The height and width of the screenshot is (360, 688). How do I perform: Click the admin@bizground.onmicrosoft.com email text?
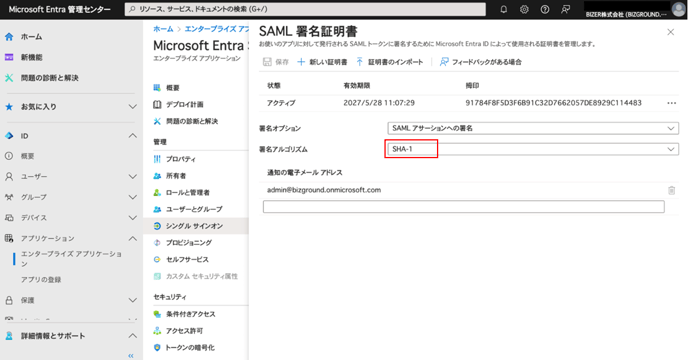click(x=324, y=190)
